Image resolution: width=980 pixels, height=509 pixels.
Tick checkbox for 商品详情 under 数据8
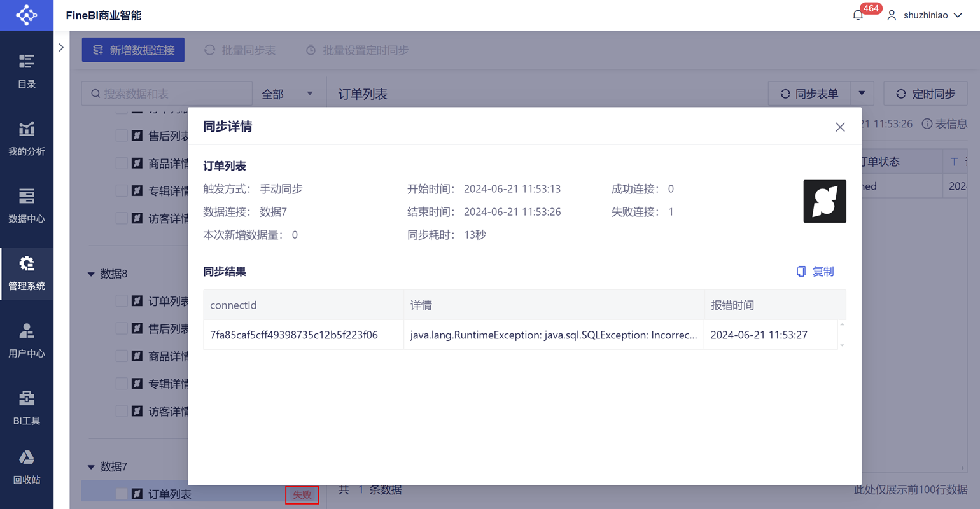[x=122, y=356]
